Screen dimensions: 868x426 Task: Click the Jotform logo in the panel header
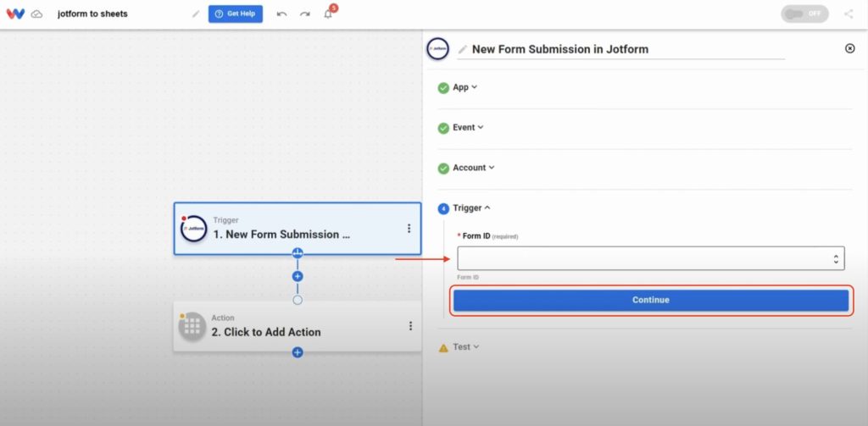click(438, 48)
